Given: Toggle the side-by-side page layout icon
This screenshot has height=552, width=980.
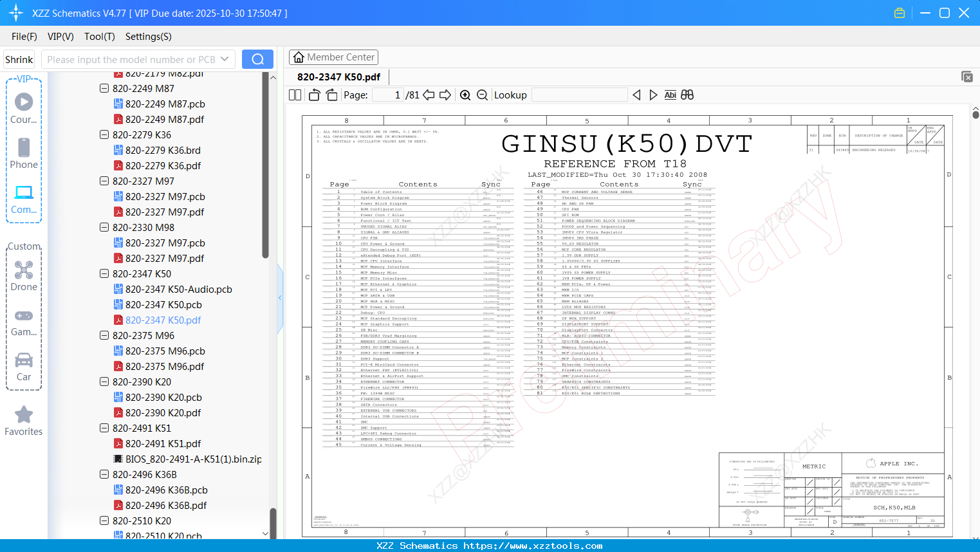Looking at the screenshot, I should 295,95.
